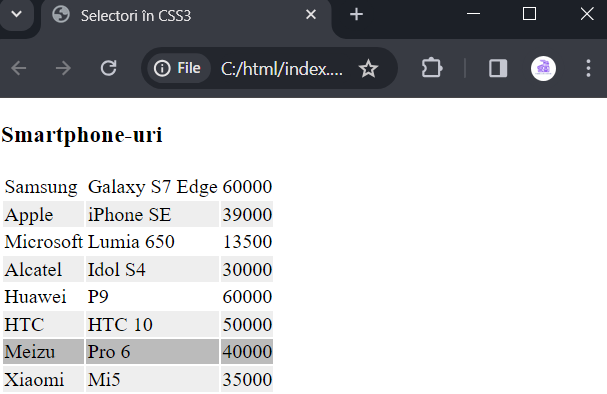
Task: Click the Galaxy S7 Edge cell
Action: [x=153, y=187]
